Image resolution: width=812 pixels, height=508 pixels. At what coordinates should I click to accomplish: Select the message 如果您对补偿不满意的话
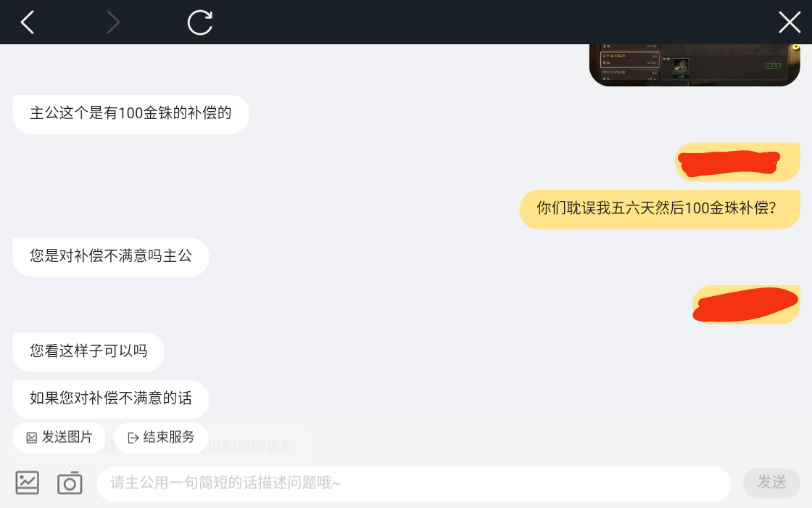point(111,399)
